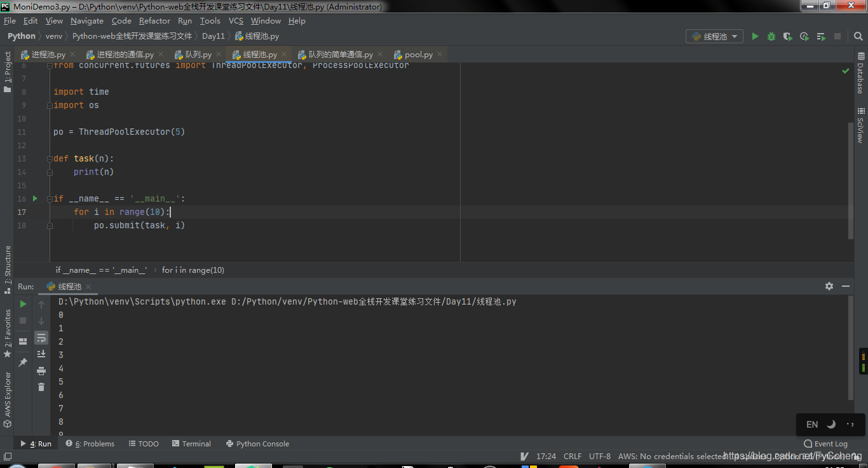Open the Tools menu
This screenshot has width=868, height=468.
pos(210,21)
